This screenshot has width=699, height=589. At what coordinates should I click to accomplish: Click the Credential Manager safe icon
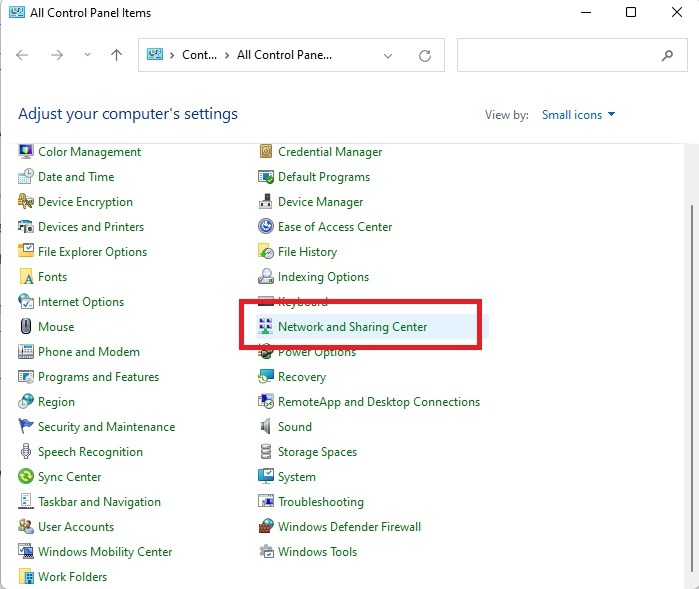[x=266, y=152]
